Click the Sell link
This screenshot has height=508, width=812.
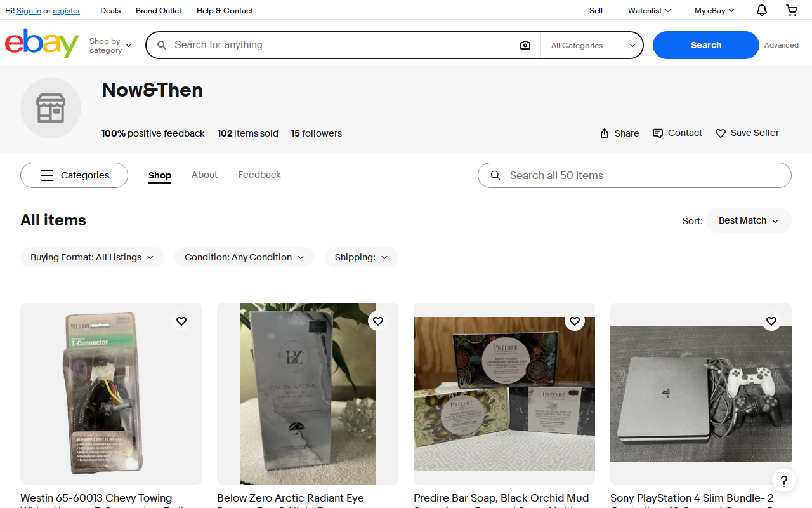pyautogui.click(x=596, y=10)
